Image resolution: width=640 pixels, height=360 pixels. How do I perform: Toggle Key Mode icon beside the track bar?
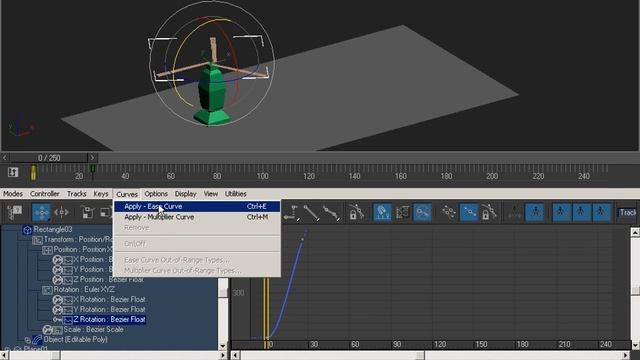coord(13,172)
